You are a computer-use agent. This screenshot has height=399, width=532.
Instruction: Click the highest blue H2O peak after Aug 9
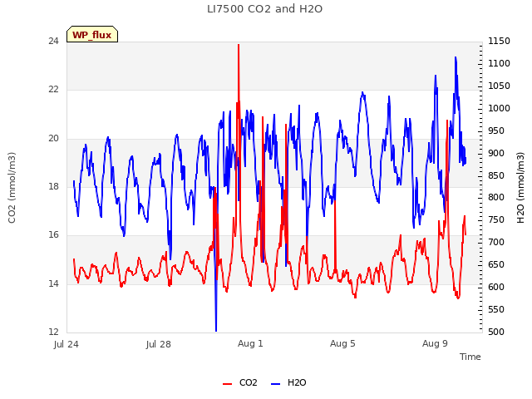coord(456,57)
